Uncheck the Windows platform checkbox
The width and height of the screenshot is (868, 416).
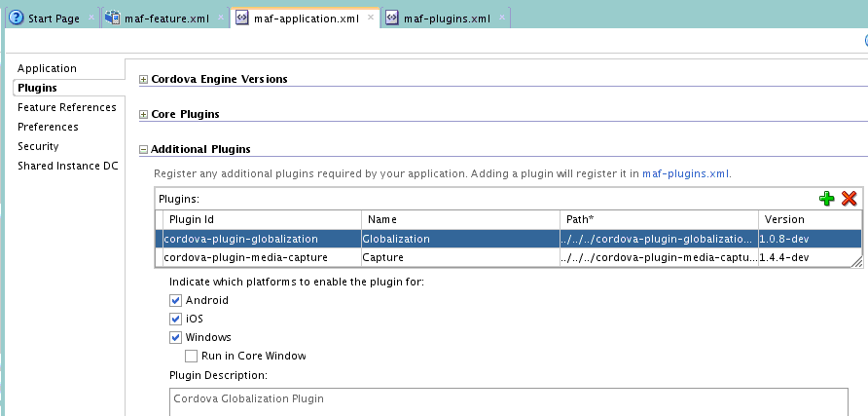tap(175, 337)
